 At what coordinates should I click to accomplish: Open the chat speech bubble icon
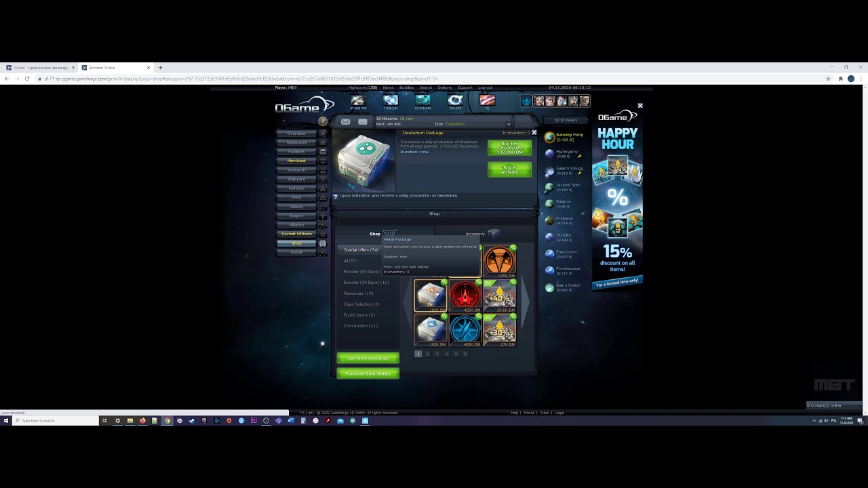point(363,122)
